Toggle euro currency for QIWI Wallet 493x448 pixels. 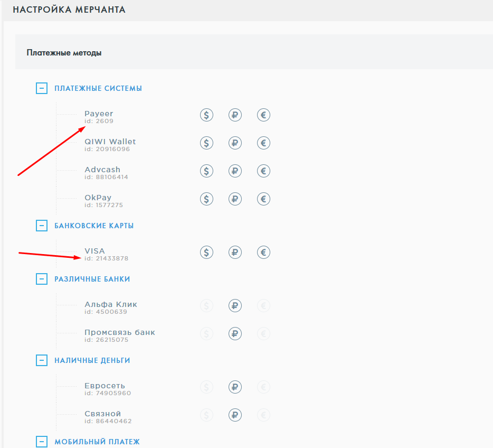[x=263, y=143]
